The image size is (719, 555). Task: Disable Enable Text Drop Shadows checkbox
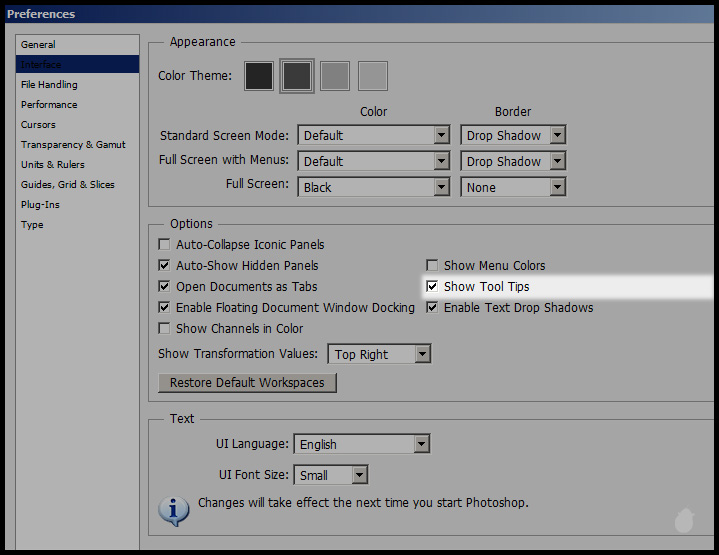(x=433, y=308)
